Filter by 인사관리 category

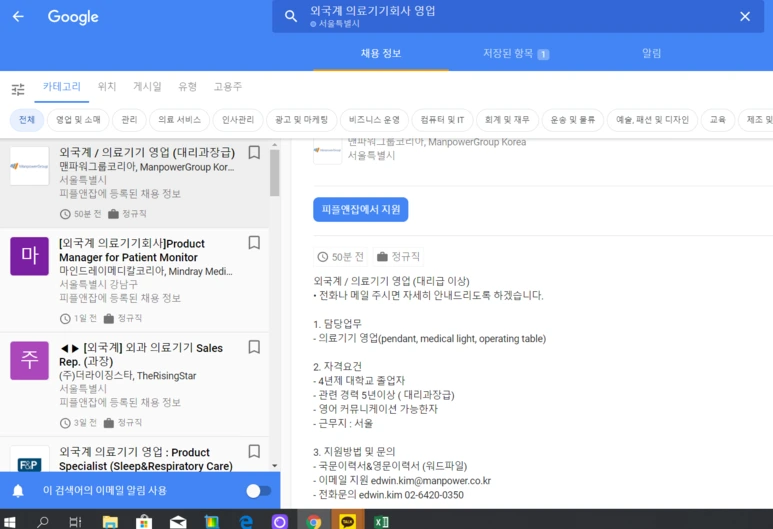coord(238,120)
